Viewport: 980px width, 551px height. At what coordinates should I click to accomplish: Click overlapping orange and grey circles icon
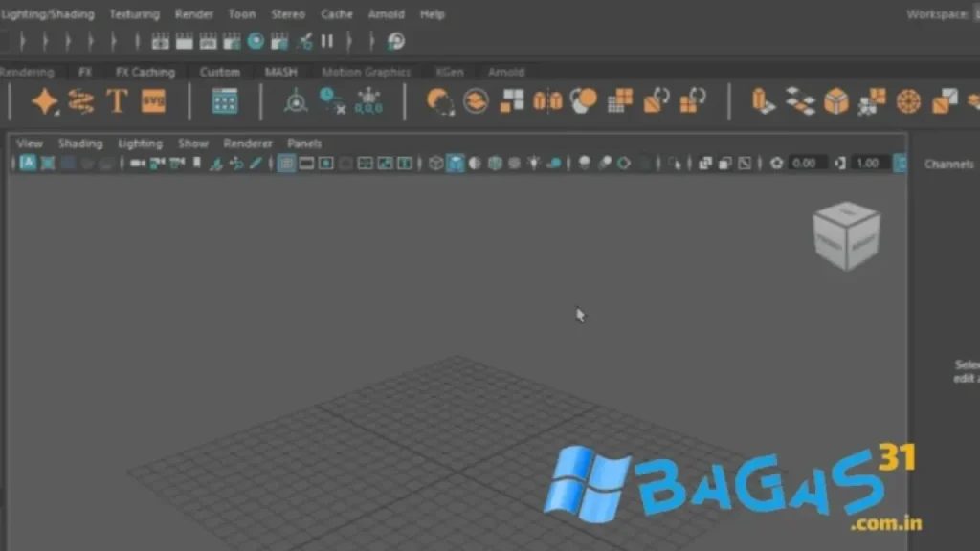click(584, 100)
